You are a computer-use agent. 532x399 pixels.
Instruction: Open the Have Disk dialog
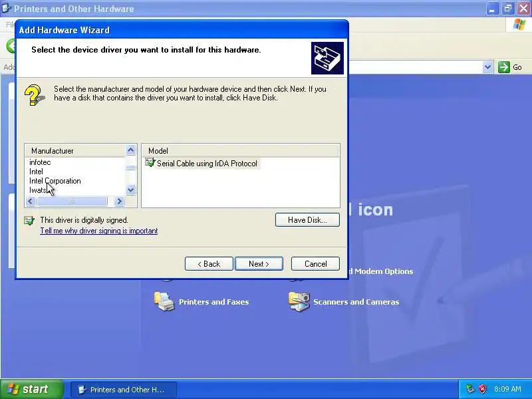[307, 220]
